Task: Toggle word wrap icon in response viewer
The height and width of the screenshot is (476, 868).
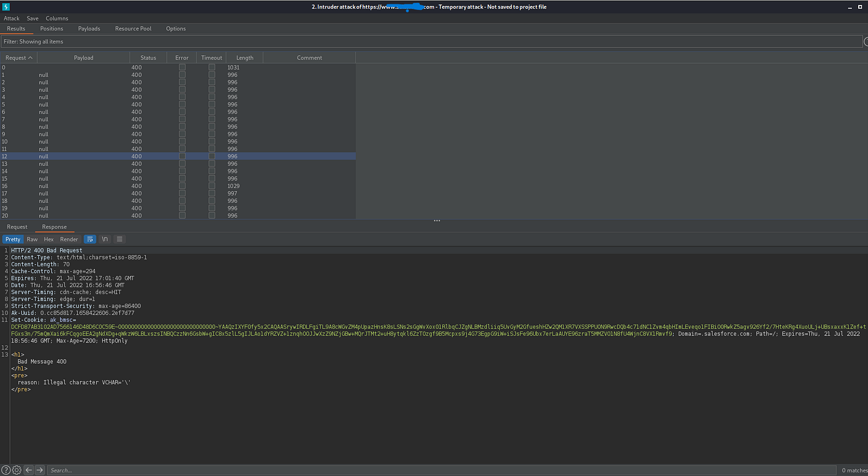Action: click(x=90, y=239)
